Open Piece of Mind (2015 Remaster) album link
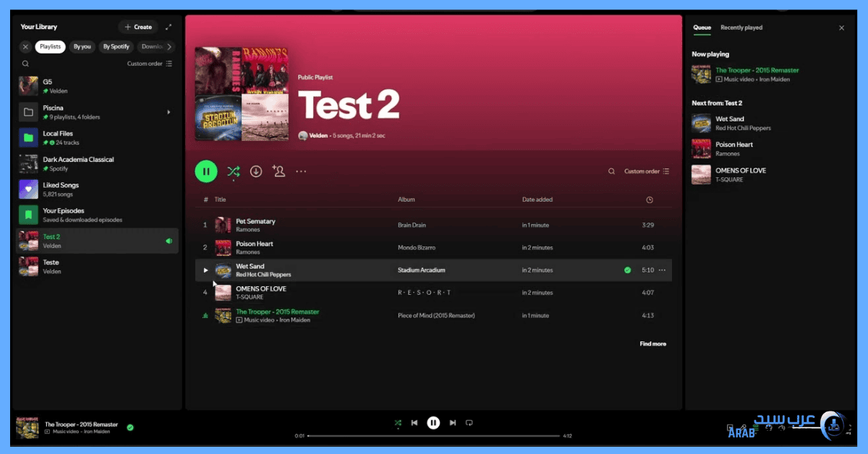 coord(436,315)
